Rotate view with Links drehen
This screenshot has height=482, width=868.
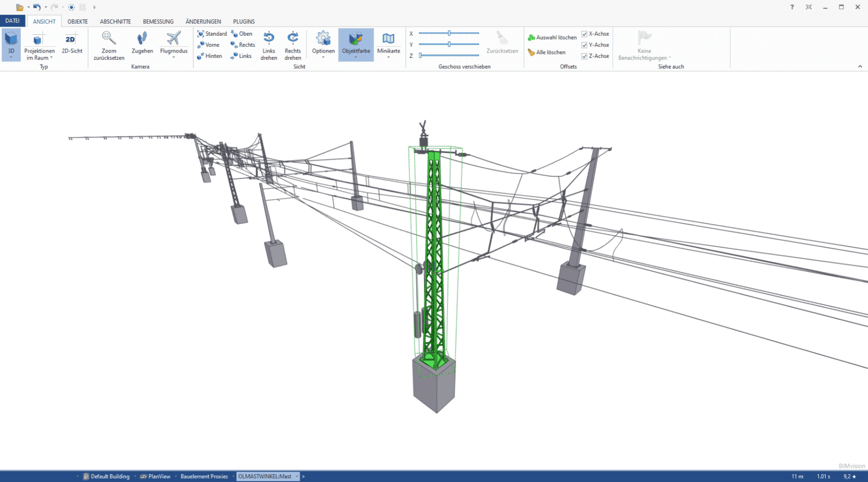tap(269, 45)
